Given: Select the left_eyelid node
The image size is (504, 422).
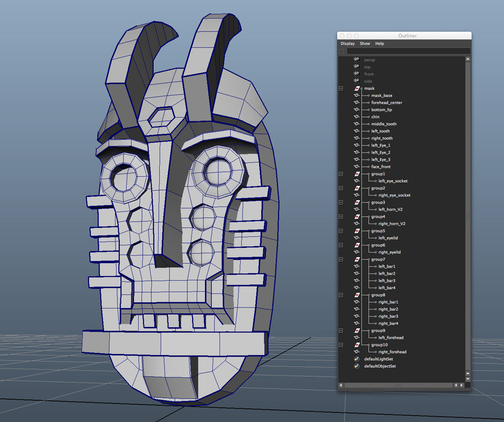Looking at the screenshot, I should click(x=388, y=238).
